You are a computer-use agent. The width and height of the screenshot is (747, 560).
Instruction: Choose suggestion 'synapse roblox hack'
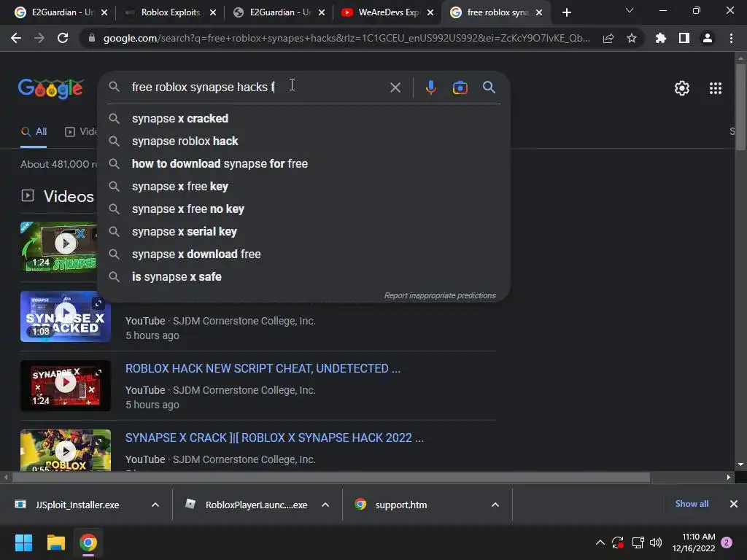click(304, 141)
